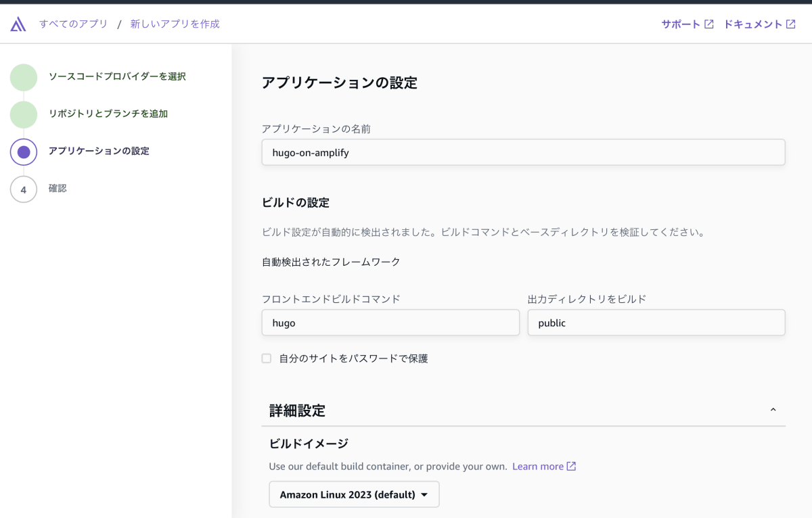Click the Learn more link
This screenshot has width=812, height=518.
(538, 466)
